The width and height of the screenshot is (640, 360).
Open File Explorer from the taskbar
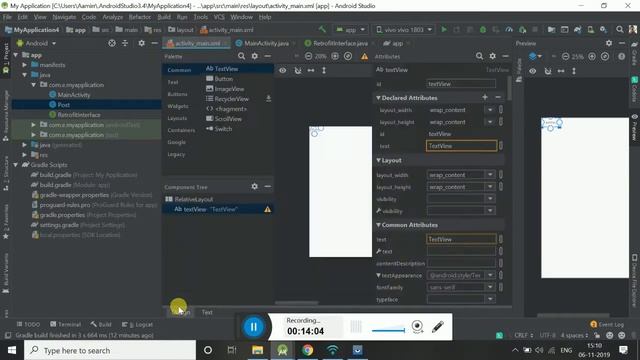pos(257,350)
